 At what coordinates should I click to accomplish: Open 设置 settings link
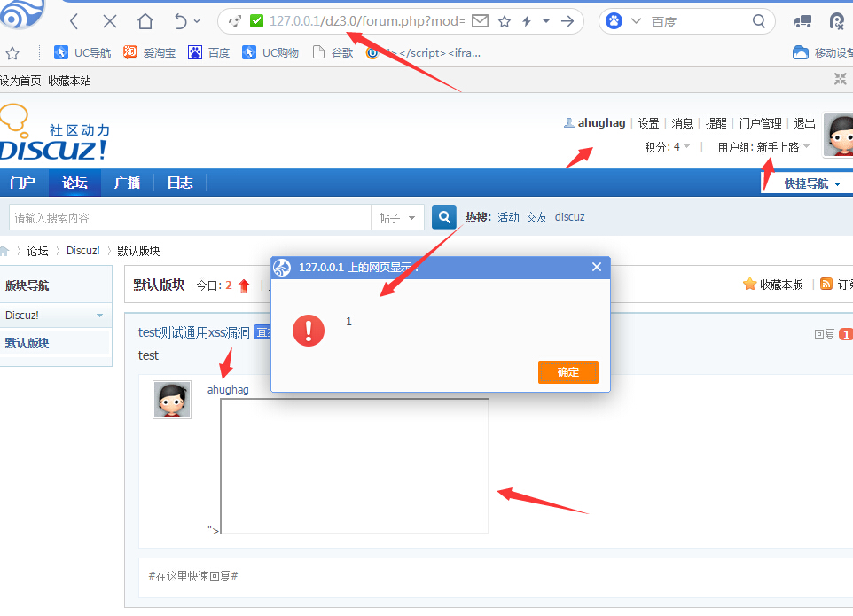648,123
